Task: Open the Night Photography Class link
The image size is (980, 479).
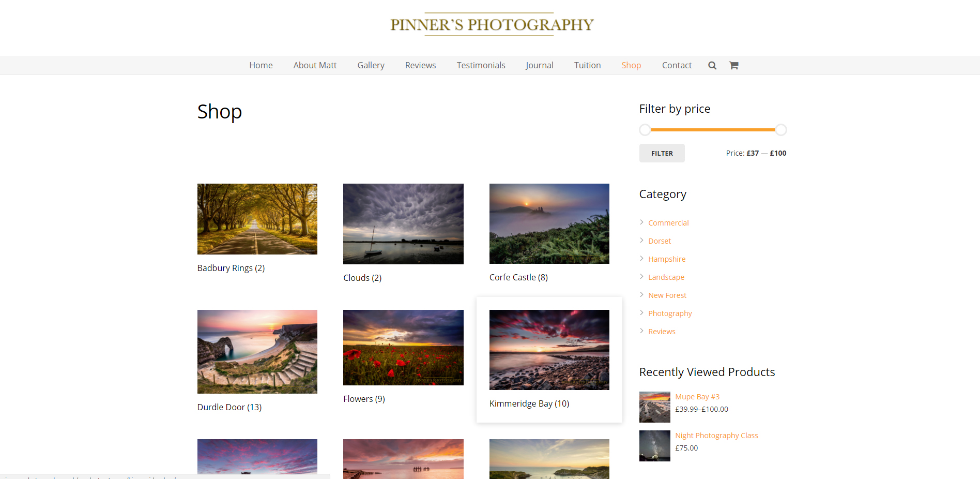Action: (716, 436)
